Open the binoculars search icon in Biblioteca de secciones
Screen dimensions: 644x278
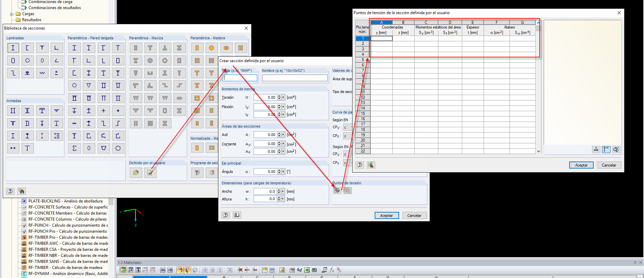[x=21, y=191]
